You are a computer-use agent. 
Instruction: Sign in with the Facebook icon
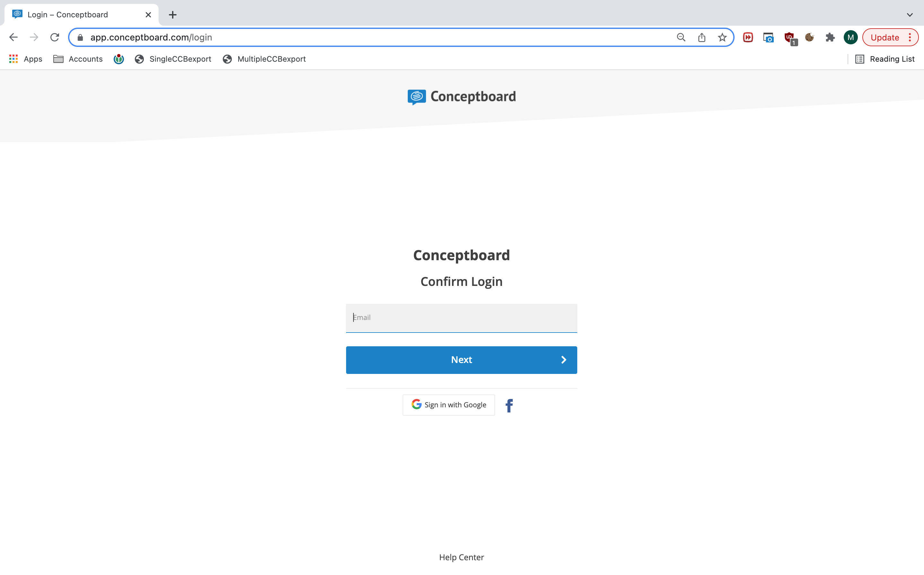coord(509,405)
